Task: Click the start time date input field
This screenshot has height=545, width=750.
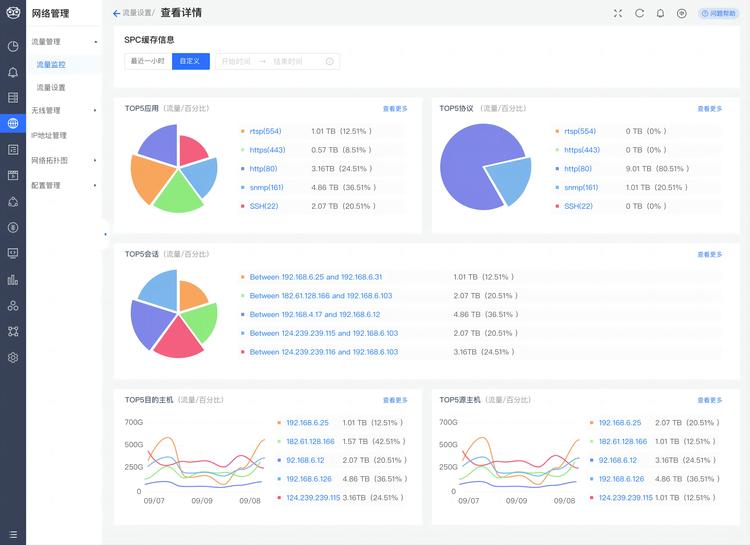Action: [236, 61]
